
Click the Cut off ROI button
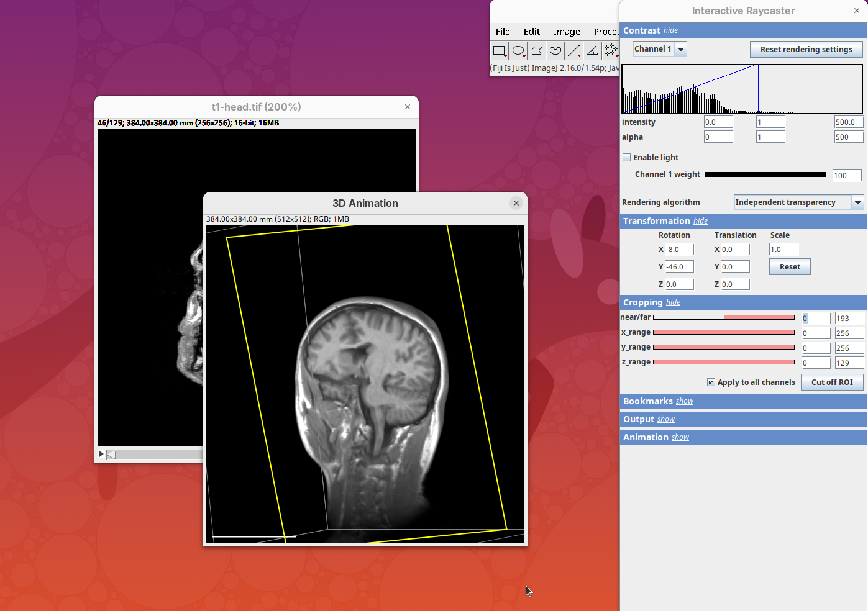coord(832,382)
